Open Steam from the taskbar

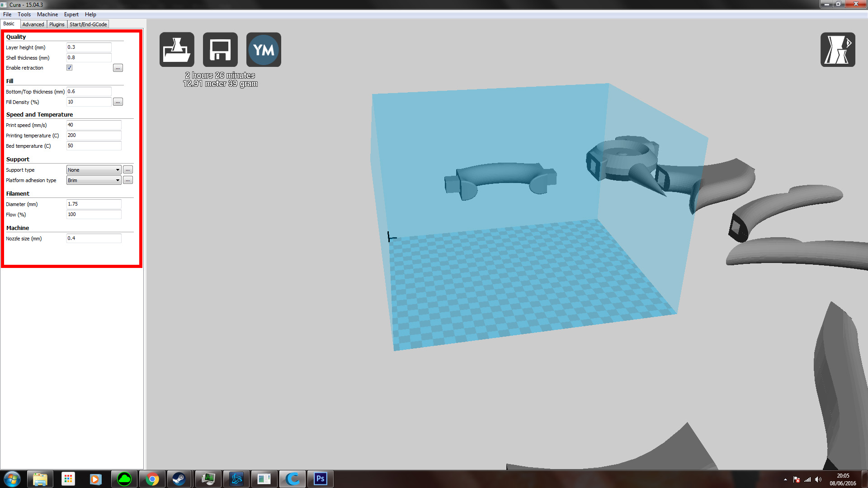[x=179, y=479]
